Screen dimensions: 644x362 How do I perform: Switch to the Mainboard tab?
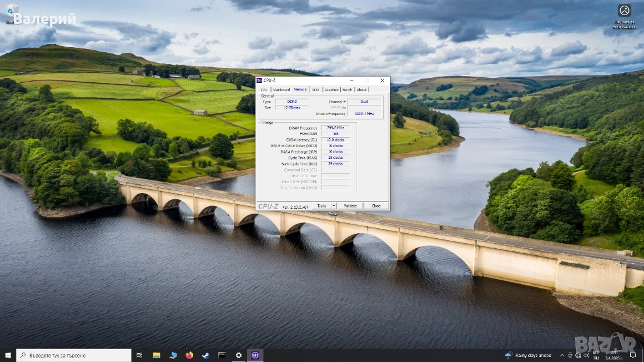pyautogui.click(x=281, y=90)
